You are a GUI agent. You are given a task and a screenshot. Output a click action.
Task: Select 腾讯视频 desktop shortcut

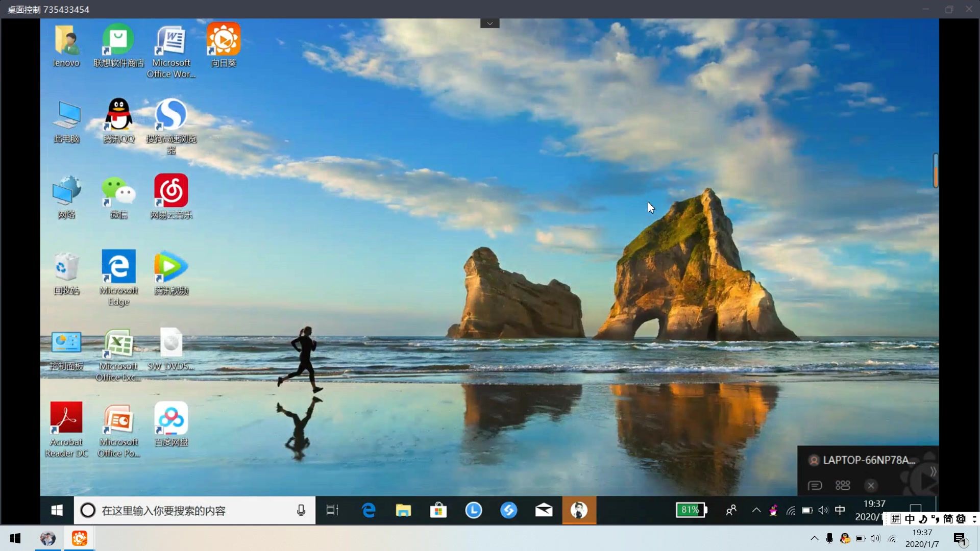(x=171, y=273)
